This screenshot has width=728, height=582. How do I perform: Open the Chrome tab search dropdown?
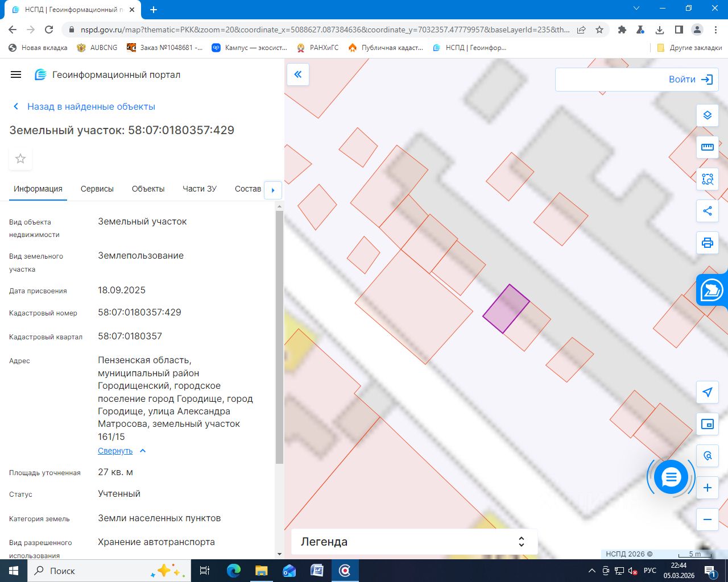pyautogui.click(x=637, y=9)
